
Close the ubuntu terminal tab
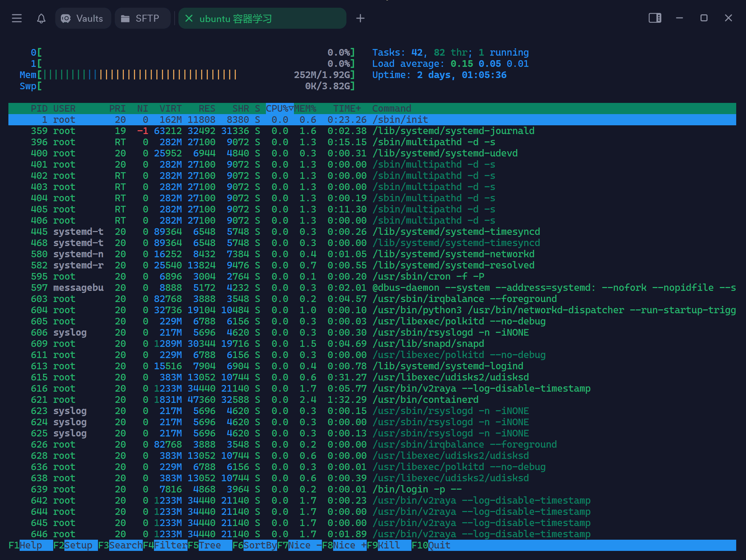[189, 18]
